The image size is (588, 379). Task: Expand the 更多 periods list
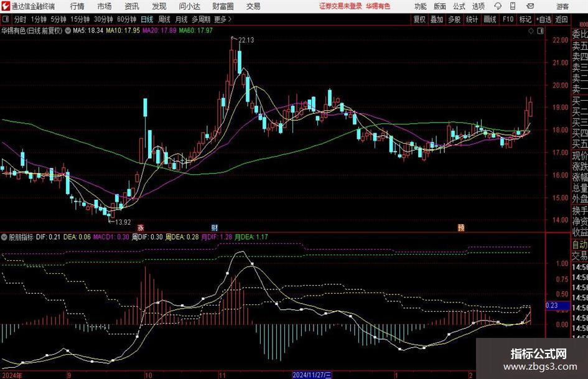(223, 19)
